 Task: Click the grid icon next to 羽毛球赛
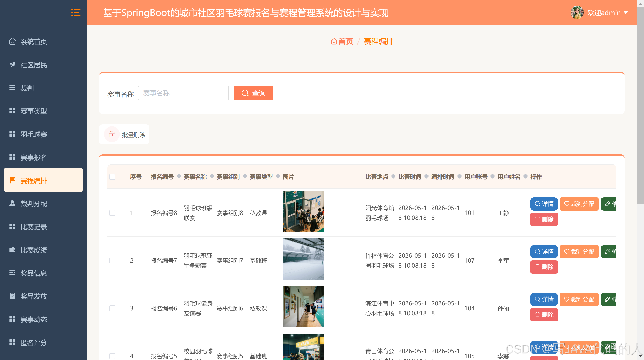(x=12, y=134)
